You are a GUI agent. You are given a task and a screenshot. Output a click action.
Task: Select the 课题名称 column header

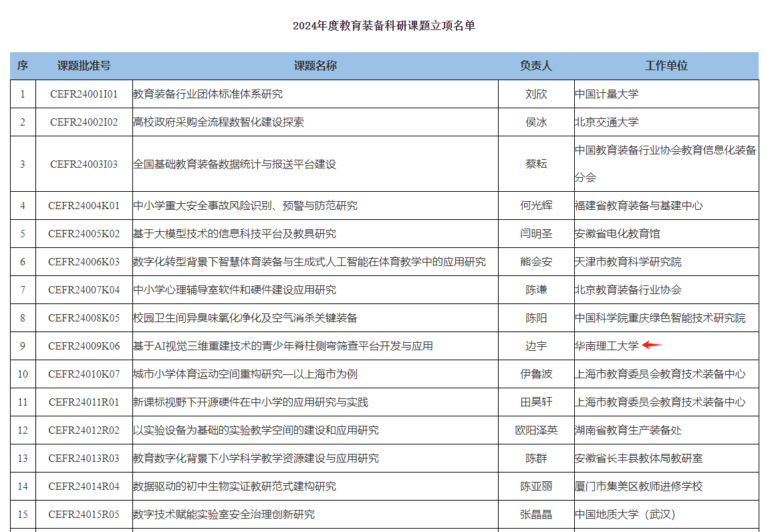[315, 65]
